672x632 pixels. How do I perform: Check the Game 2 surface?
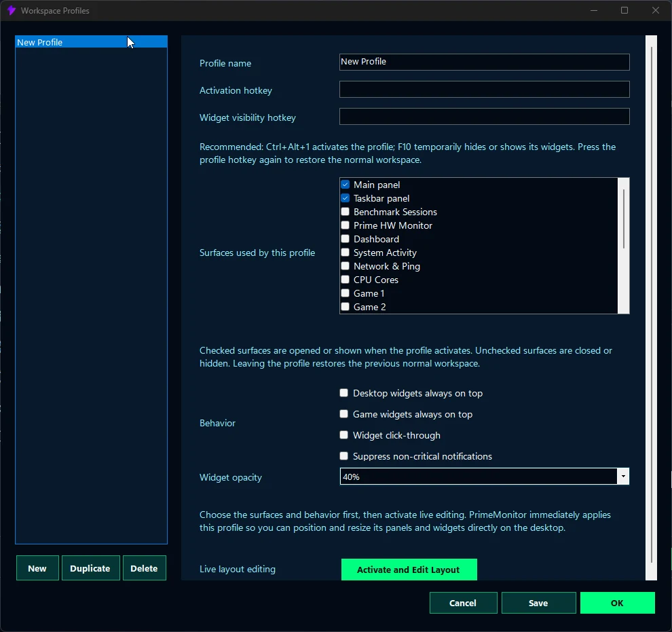[345, 307]
